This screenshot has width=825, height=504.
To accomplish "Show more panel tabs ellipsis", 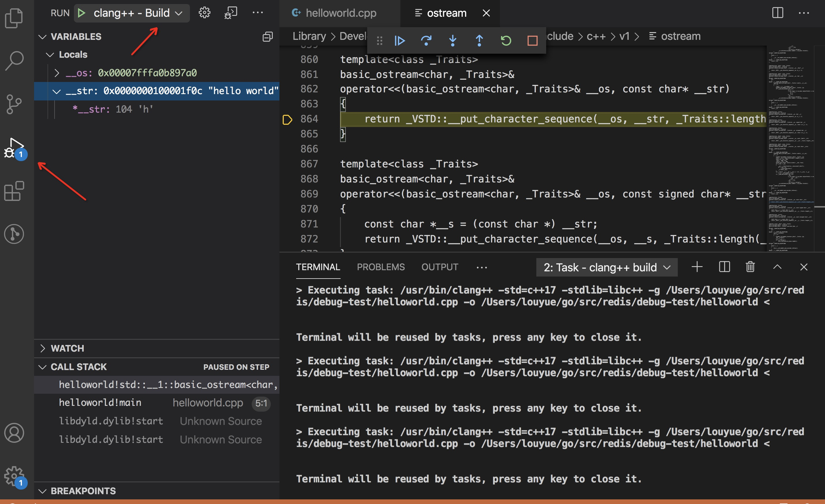I will point(481,267).
